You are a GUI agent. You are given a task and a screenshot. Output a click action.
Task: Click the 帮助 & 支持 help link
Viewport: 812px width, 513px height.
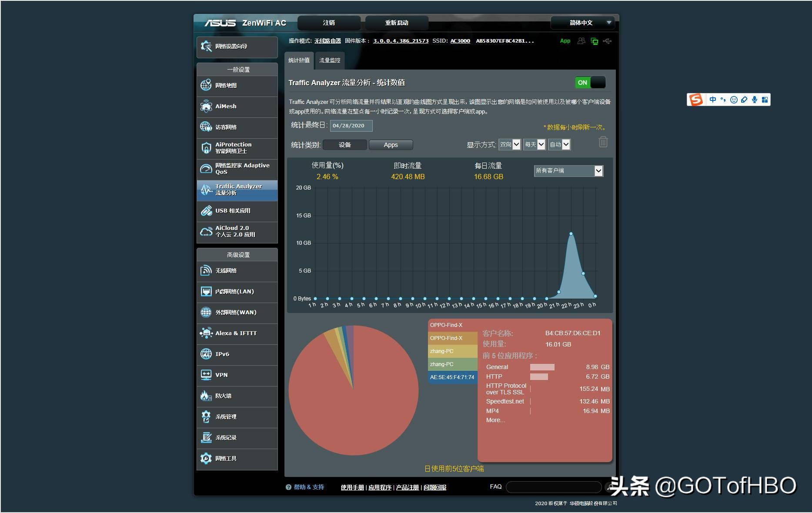click(x=309, y=487)
